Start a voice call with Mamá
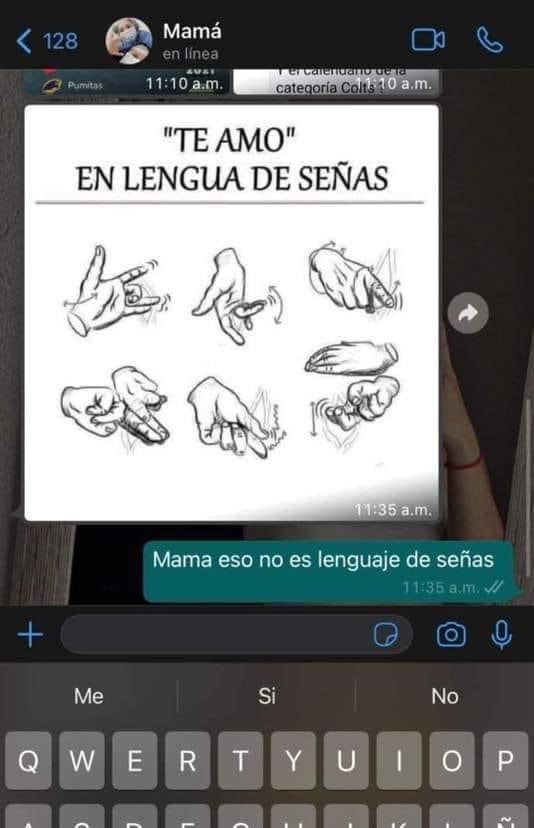 [490, 40]
